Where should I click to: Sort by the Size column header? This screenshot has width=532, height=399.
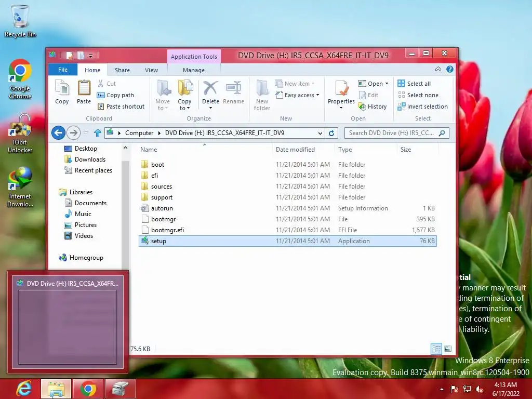coord(417,149)
